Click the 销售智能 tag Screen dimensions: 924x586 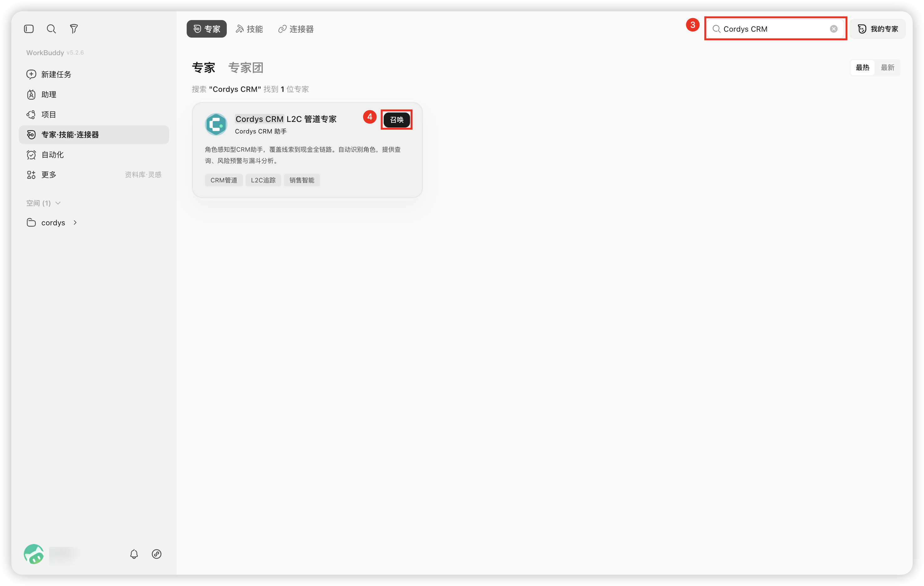point(302,180)
